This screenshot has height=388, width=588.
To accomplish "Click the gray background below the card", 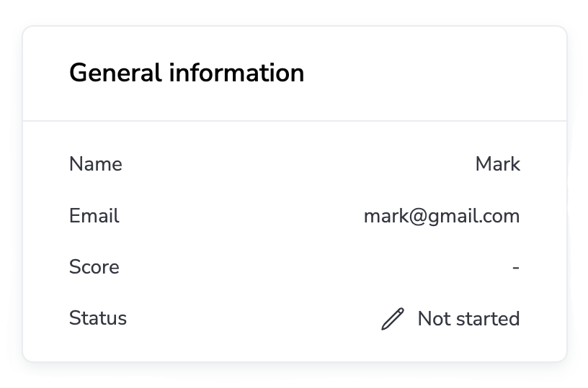I will [294, 376].
